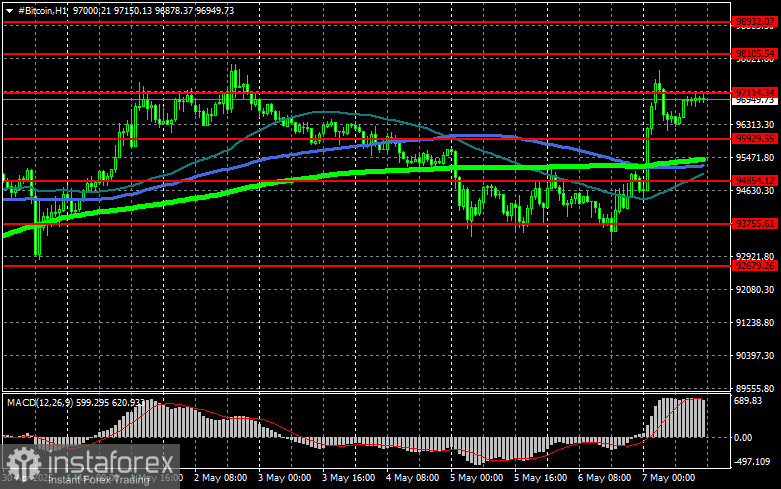Click the 95929.55 red price level label
781x489 pixels.
tap(755, 139)
